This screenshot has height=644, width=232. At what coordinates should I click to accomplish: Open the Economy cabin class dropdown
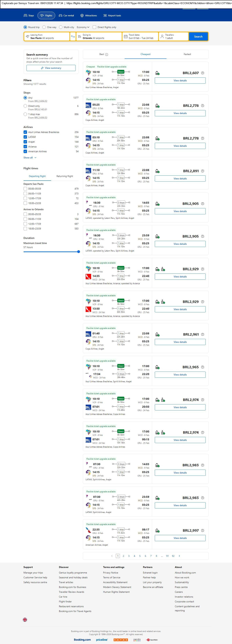tap(83, 27)
